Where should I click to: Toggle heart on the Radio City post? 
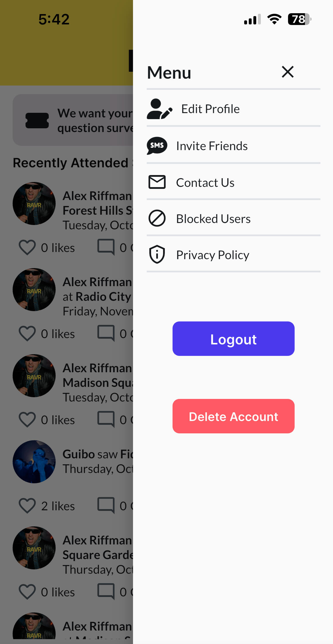27,333
